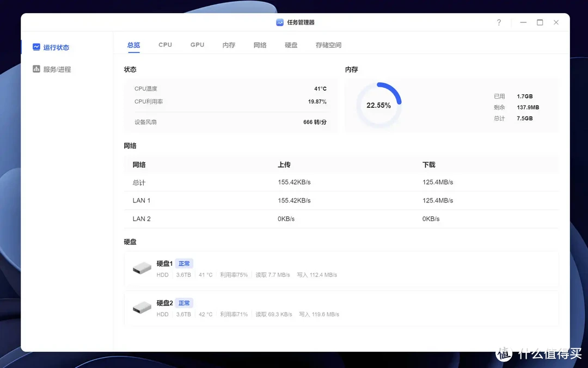Image resolution: width=588 pixels, height=368 pixels.
Task: Click the 硬盘1 hard drive icon
Action: [142, 268]
